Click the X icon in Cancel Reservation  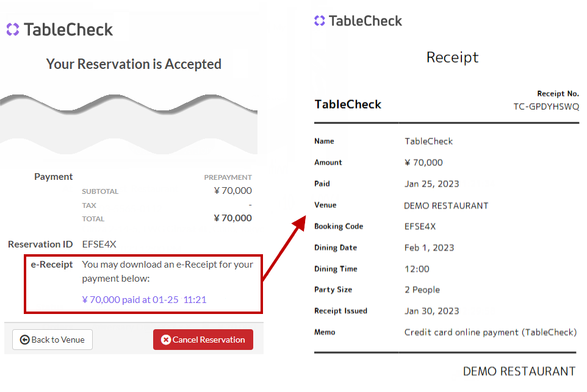(x=165, y=340)
